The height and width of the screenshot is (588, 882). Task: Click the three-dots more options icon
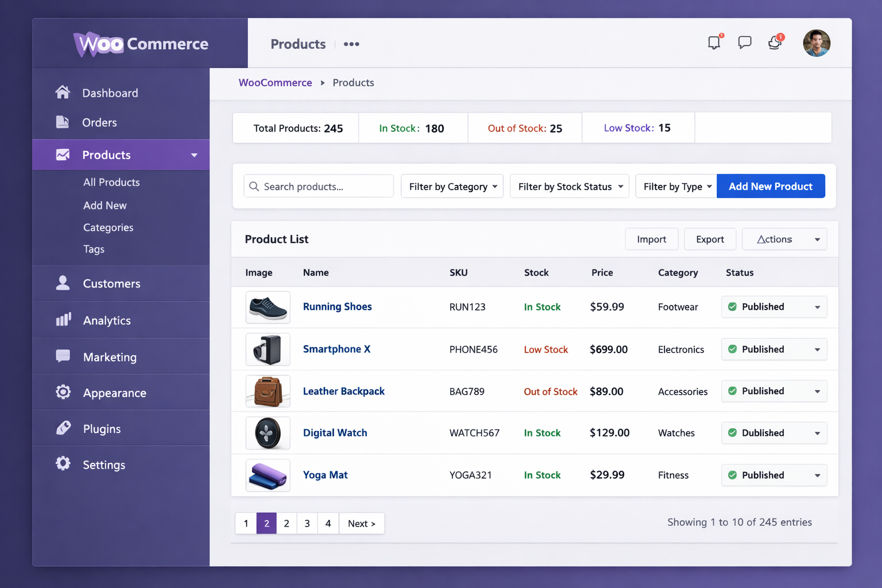351,44
